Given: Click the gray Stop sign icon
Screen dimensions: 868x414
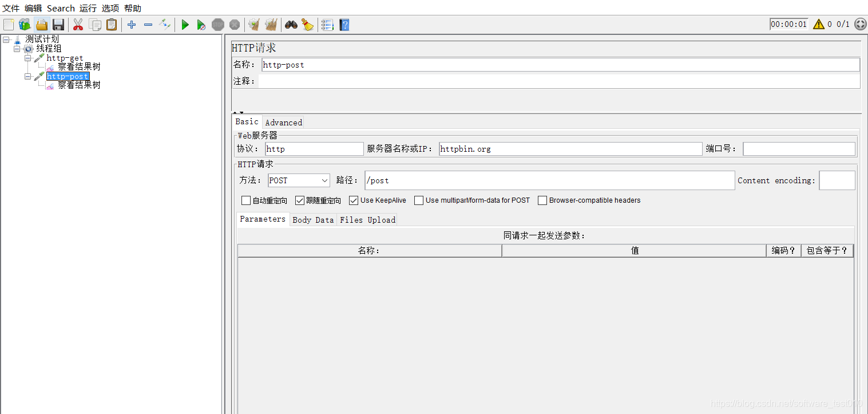Looking at the screenshot, I should pyautogui.click(x=218, y=24).
